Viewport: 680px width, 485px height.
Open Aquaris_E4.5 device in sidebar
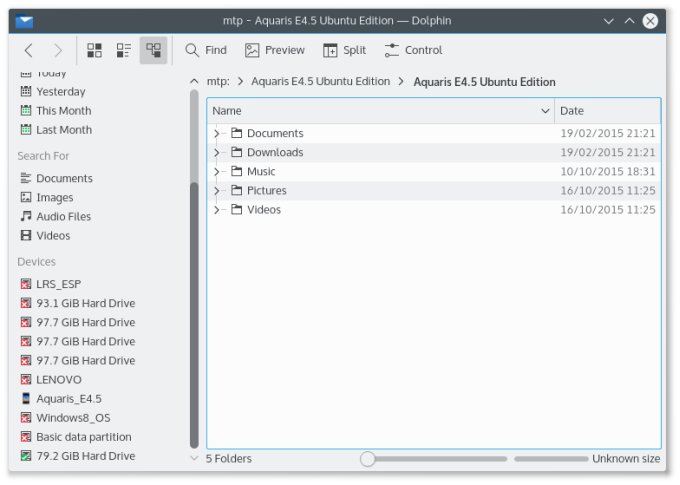tap(68, 398)
